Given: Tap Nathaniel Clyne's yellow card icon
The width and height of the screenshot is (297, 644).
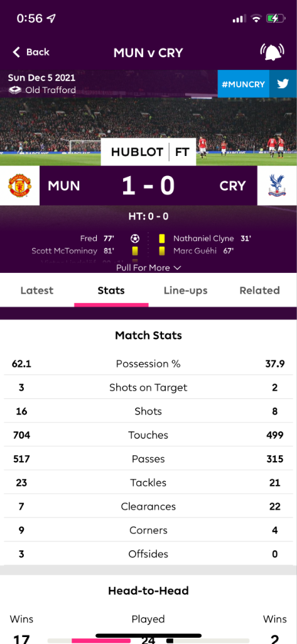Looking at the screenshot, I should (162, 238).
